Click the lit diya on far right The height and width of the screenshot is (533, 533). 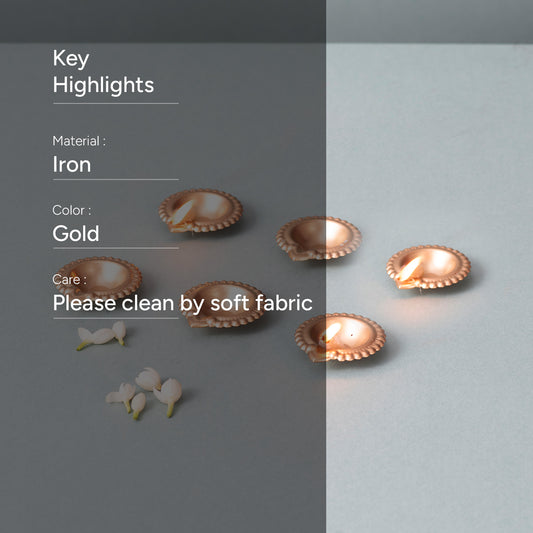428,267
